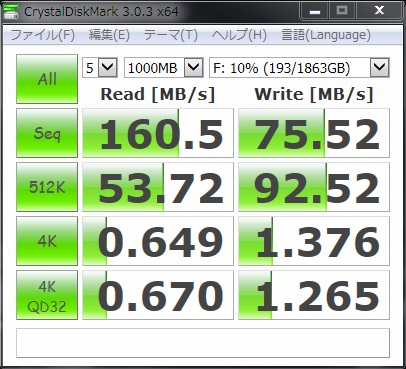
Task: Start the 512K random test
Action: pos(47,187)
